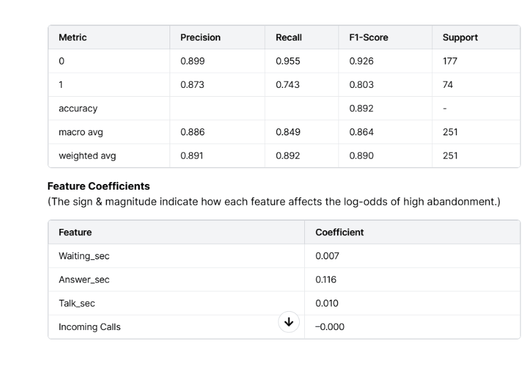Click the Support column header
This screenshot has height=392, width=532.
460,37
